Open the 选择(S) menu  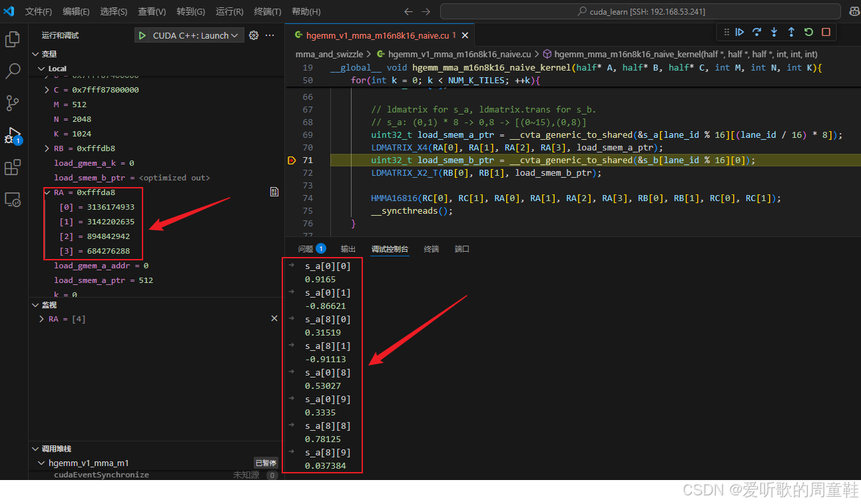114,11
